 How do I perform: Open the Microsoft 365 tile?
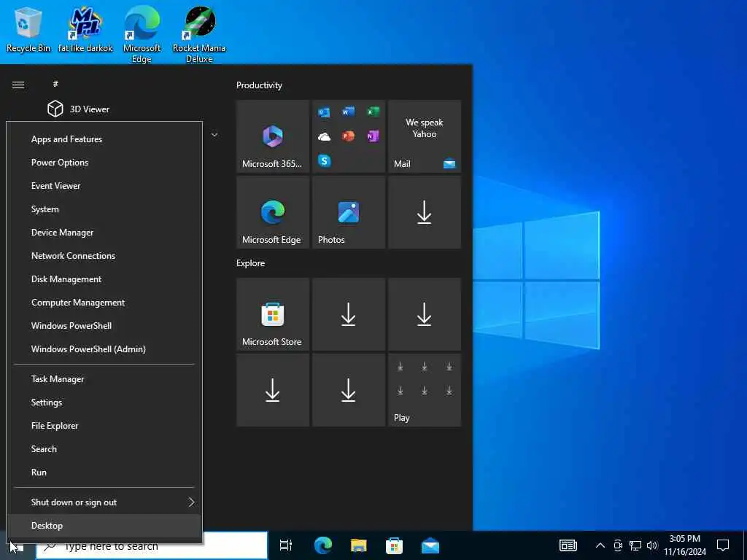click(x=273, y=136)
